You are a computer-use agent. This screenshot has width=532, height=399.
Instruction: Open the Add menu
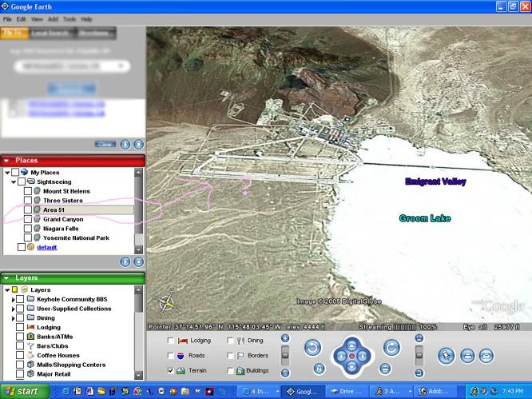click(x=53, y=19)
